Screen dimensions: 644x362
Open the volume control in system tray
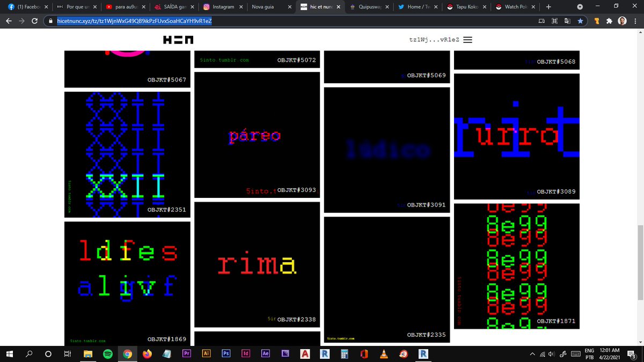pyautogui.click(x=552, y=354)
